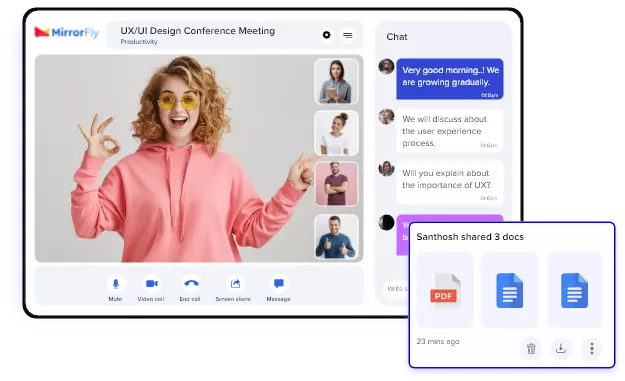The image size is (625, 381).
Task: Click the '23 mins ago' timestamp
Action: (438, 342)
